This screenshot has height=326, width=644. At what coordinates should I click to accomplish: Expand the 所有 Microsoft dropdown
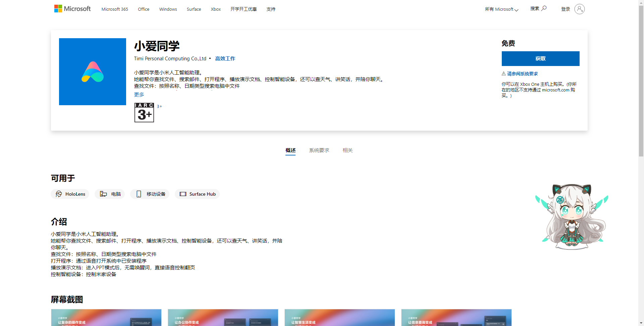click(501, 9)
